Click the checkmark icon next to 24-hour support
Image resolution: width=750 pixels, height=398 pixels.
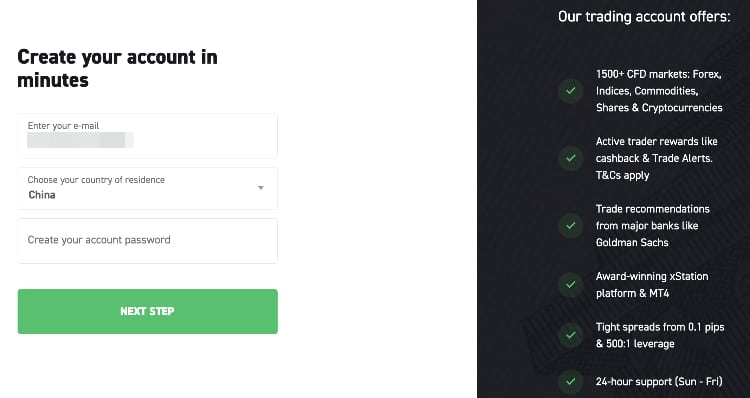point(570,382)
